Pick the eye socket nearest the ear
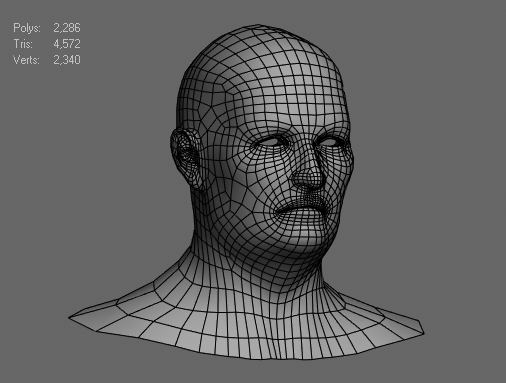Screen dimensions: 506x383 point(272,141)
